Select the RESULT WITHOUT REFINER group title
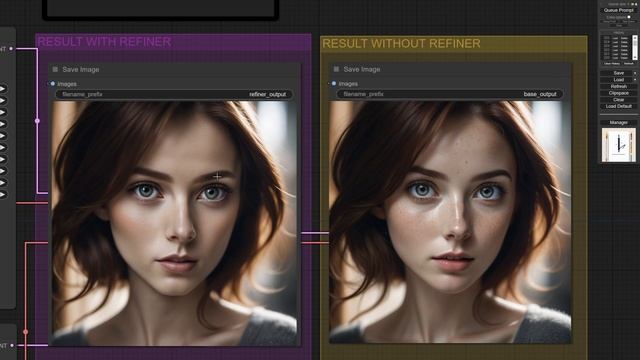The image size is (640, 360). [401, 44]
